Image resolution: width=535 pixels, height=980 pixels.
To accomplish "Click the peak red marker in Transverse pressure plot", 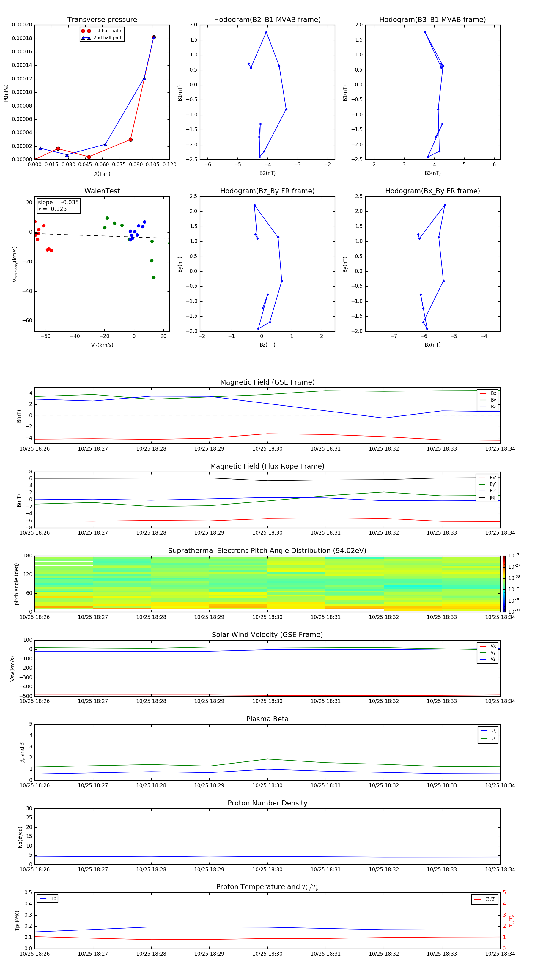I will click(153, 37).
